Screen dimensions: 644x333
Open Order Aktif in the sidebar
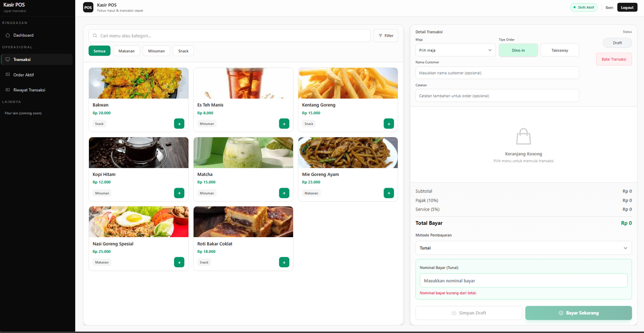pyautogui.click(x=37, y=74)
